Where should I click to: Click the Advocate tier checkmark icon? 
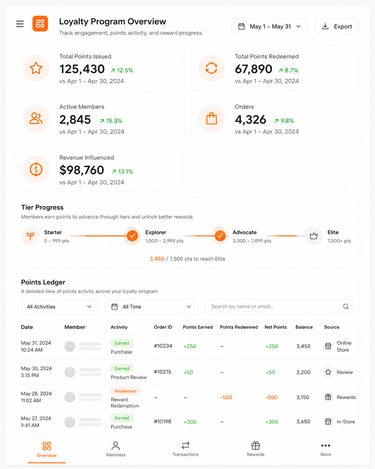pyautogui.click(x=220, y=236)
